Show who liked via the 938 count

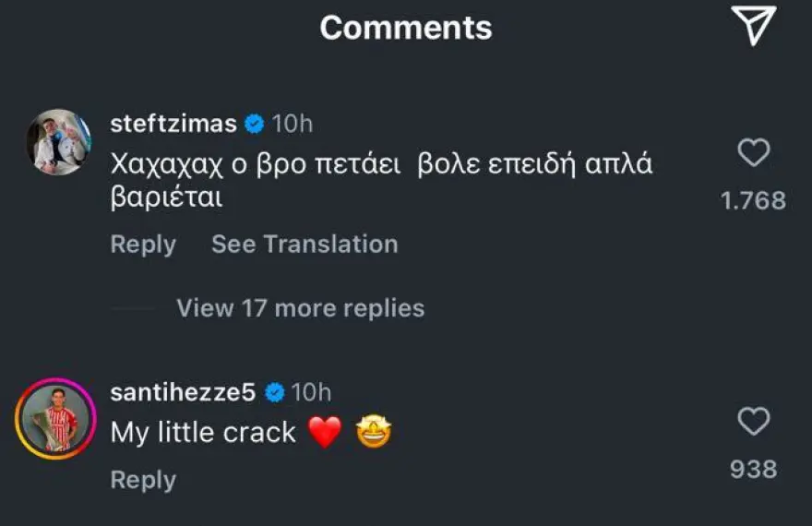click(x=753, y=470)
